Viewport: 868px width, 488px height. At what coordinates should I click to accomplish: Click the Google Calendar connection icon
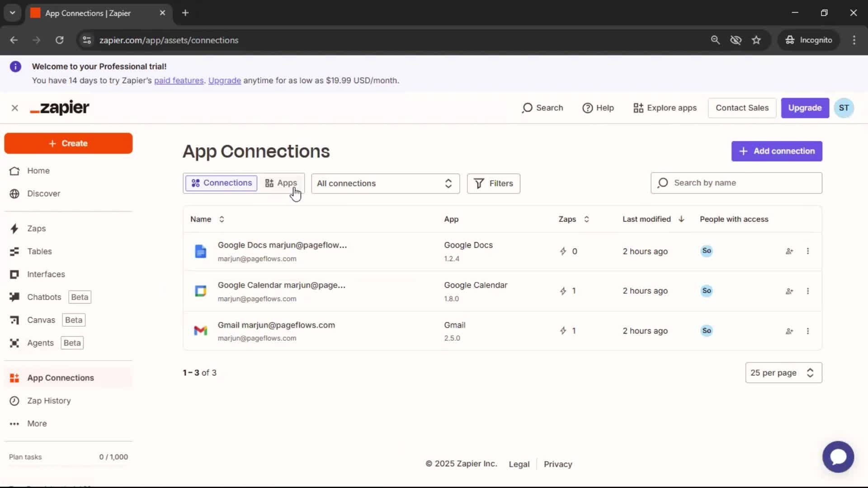[x=201, y=291]
